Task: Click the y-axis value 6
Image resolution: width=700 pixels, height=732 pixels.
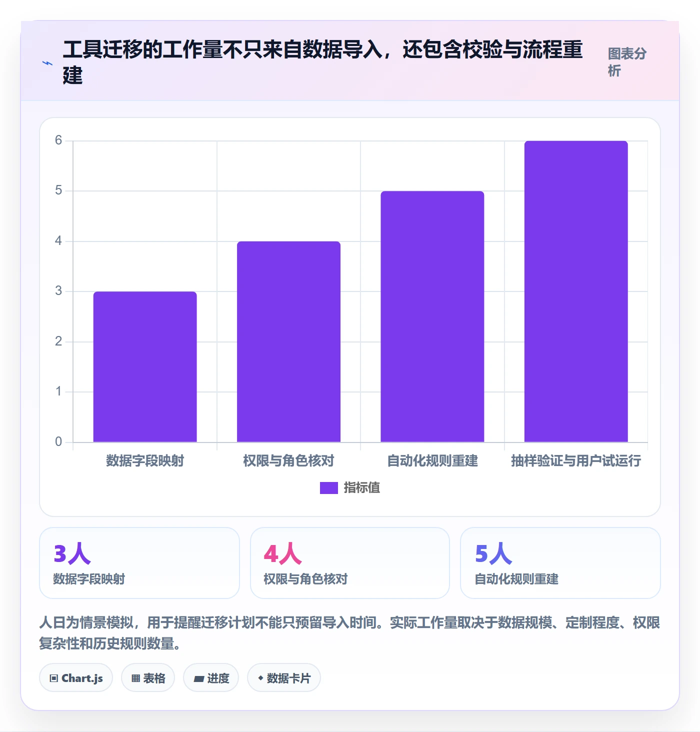Action: pyautogui.click(x=58, y=140)
